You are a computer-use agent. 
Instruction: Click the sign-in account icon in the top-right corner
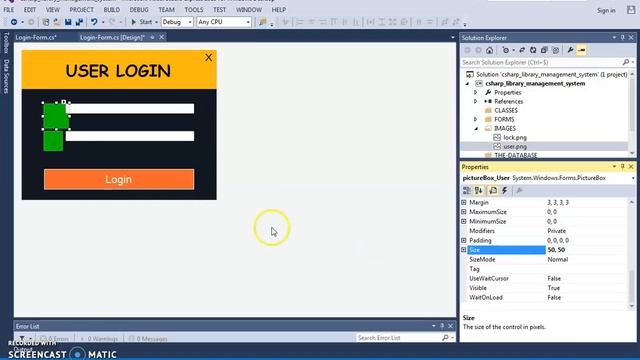631,10
